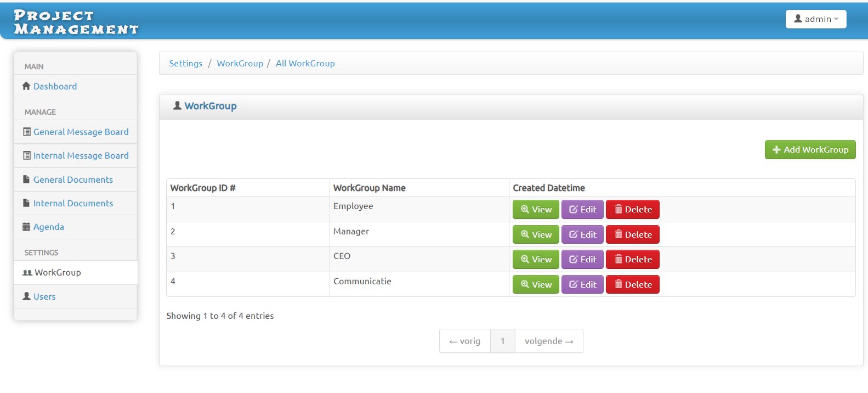The width and height of the screenshot is (868, 393).
Task: Go to General Documents
Action: pyautogui.click(x=73, y=179)
